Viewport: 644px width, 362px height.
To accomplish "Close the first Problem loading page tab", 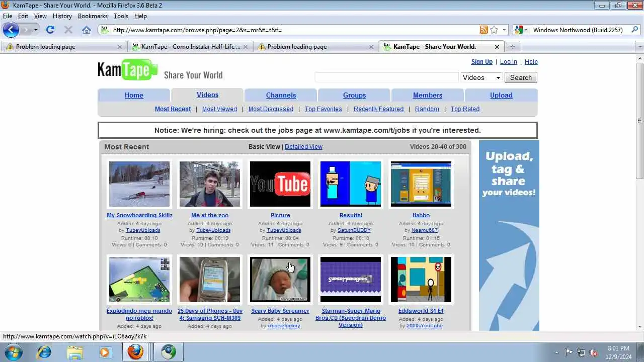I will coord(120,47).
